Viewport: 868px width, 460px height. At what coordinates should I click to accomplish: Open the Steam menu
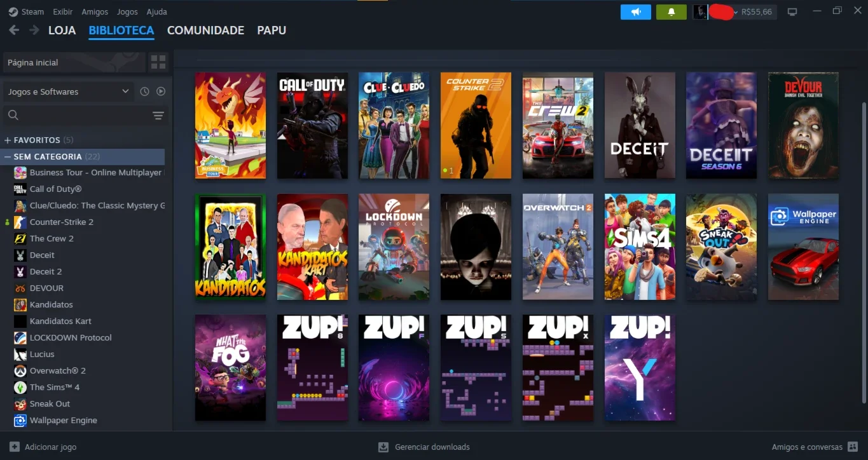tap(27, 11)
